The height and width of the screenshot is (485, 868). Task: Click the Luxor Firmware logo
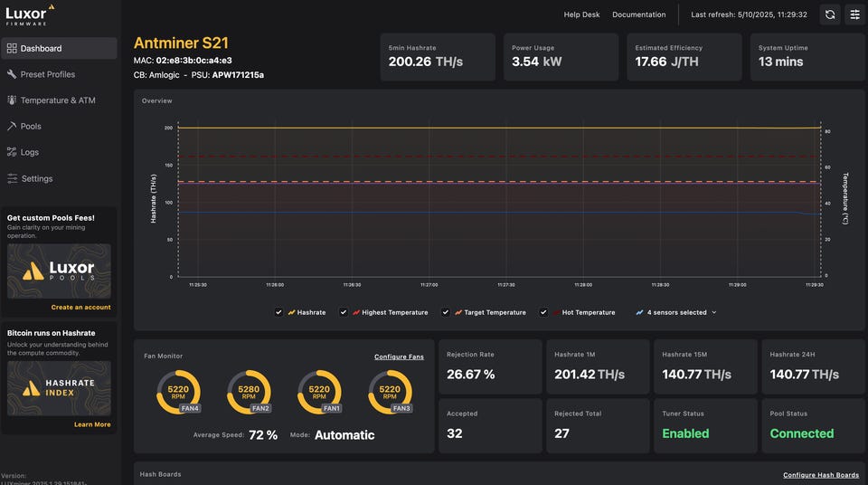click(30, 15)
